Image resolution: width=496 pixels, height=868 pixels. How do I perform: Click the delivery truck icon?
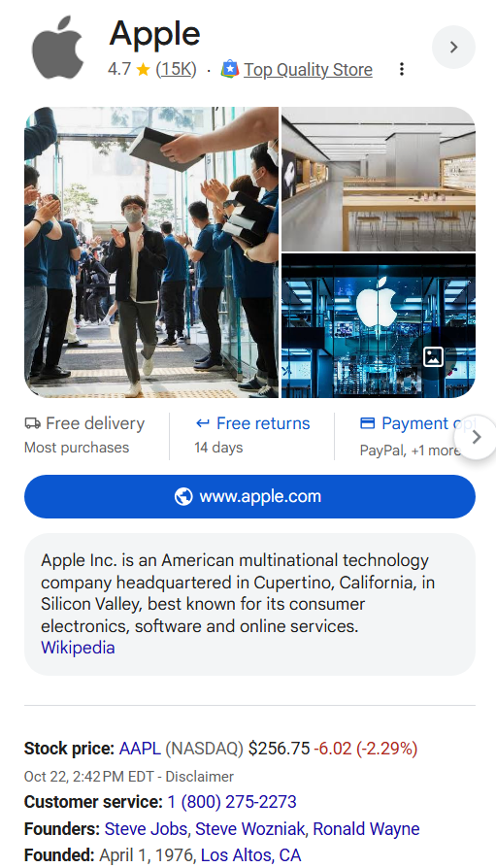pos(32,423)
